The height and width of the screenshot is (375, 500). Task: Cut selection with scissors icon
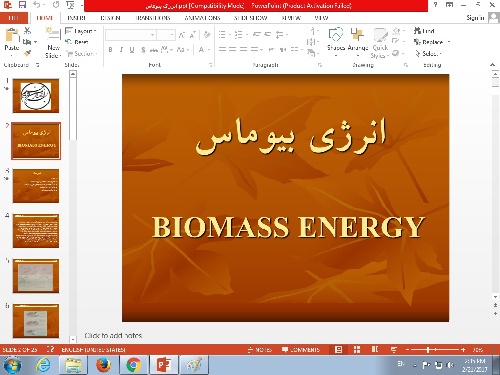(x=27, y=31)
